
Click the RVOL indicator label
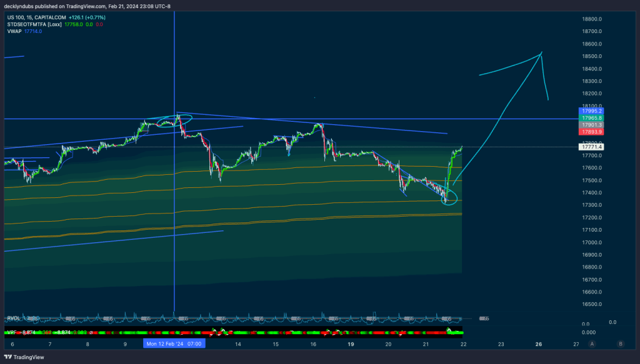click(x=13, y=318)
